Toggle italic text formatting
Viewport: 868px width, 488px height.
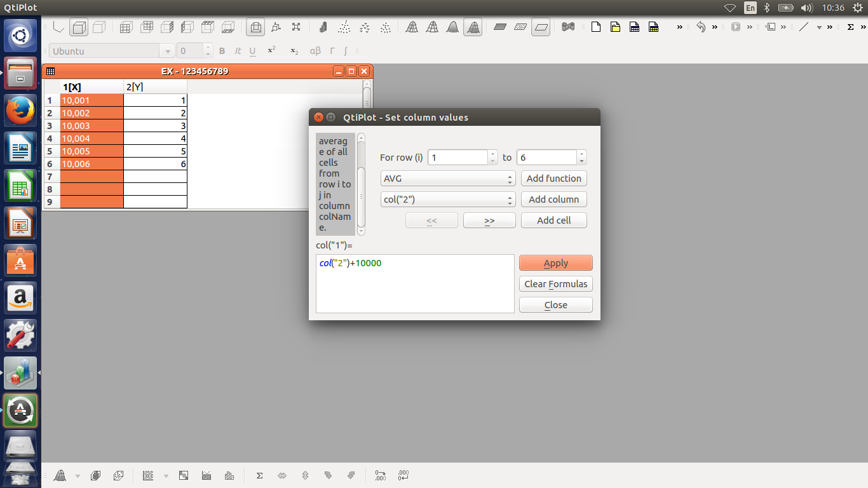[x=238, y=51]
